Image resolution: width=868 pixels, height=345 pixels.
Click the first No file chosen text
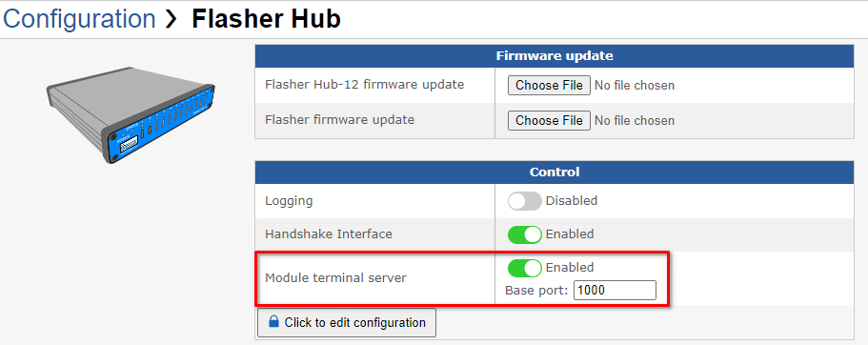(635, 86)
